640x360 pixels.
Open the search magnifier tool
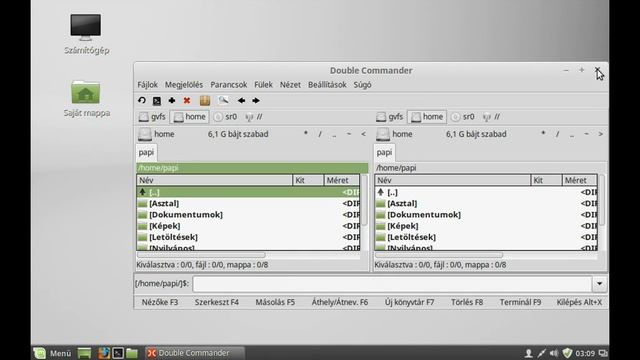(223, 100)
